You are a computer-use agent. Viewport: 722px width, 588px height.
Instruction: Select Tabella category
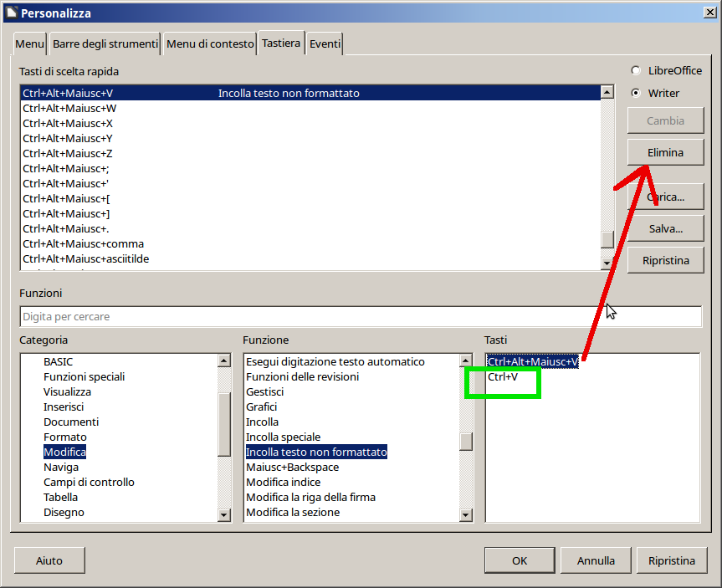[60, 498]
